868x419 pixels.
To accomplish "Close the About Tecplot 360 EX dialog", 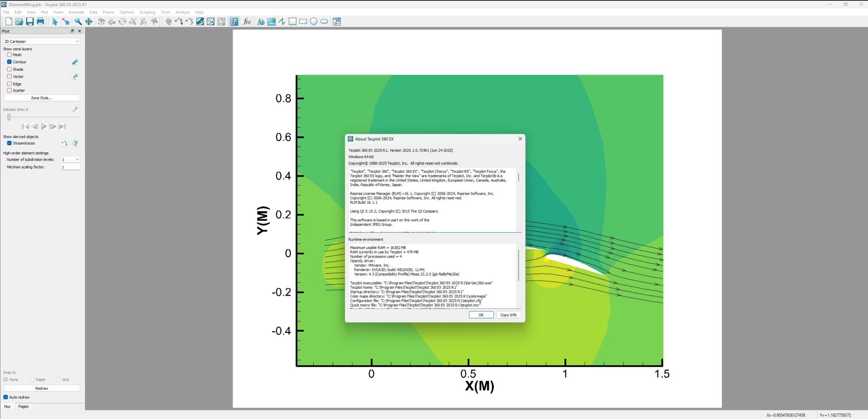I will point(520,139).
